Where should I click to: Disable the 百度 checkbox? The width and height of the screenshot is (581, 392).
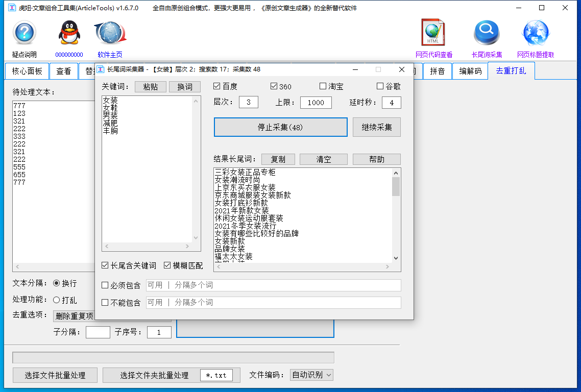pos(217,86)
